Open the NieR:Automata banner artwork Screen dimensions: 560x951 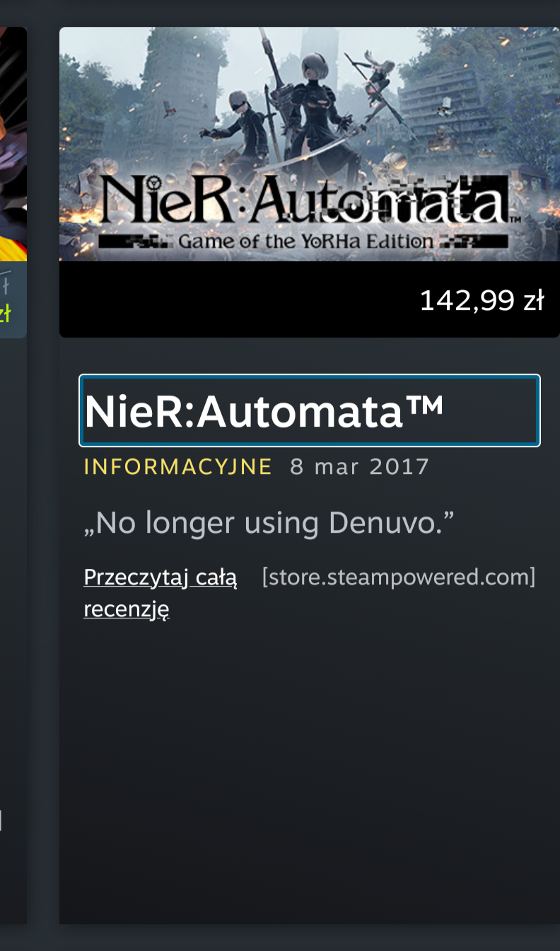(x=310, y=144)
